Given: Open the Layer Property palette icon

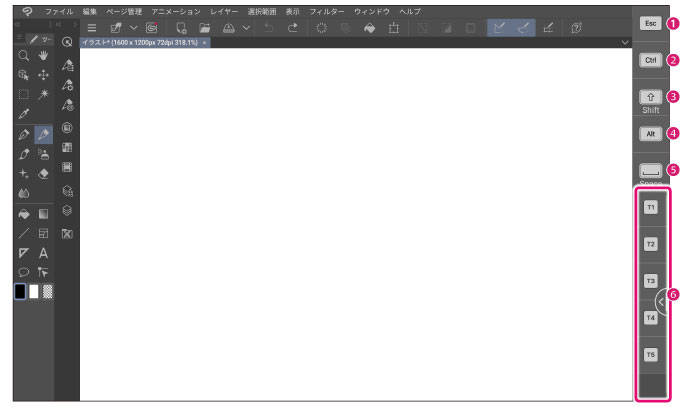Looking at the screenshot, I should (67, 191).
